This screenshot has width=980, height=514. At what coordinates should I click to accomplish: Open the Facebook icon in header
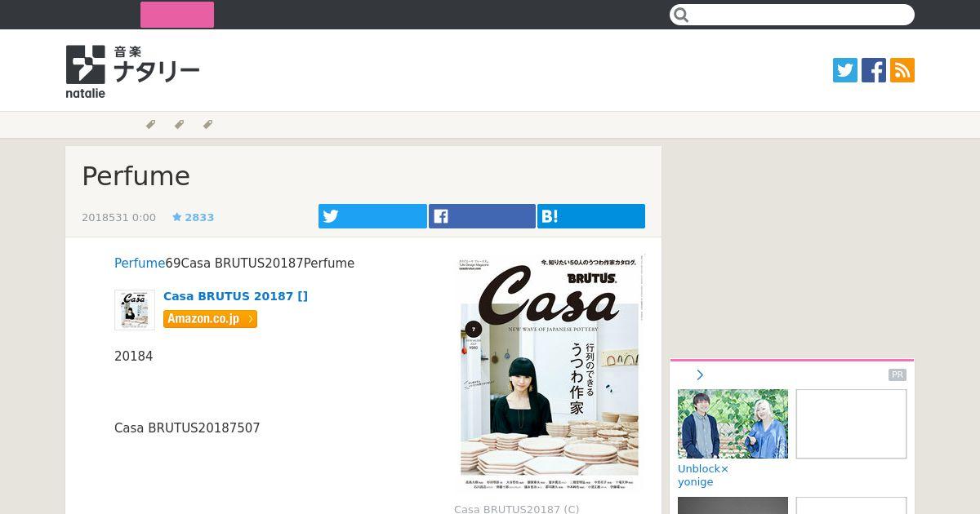click(x=874, y=70)
